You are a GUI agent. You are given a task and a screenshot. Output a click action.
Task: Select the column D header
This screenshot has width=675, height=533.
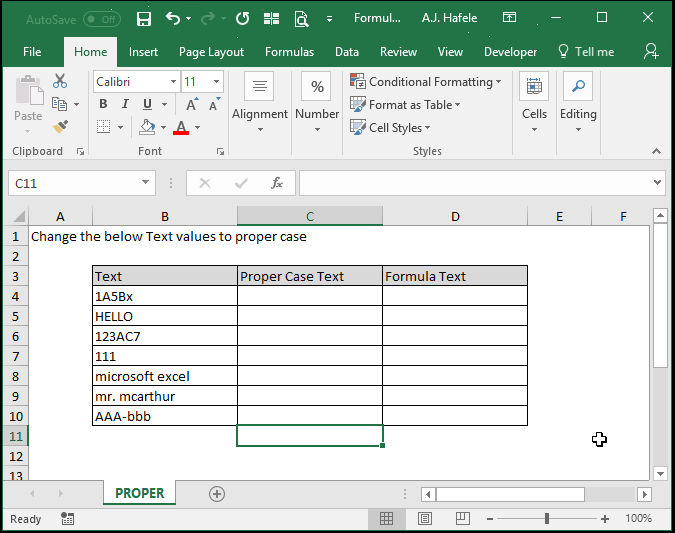[455, 216]
